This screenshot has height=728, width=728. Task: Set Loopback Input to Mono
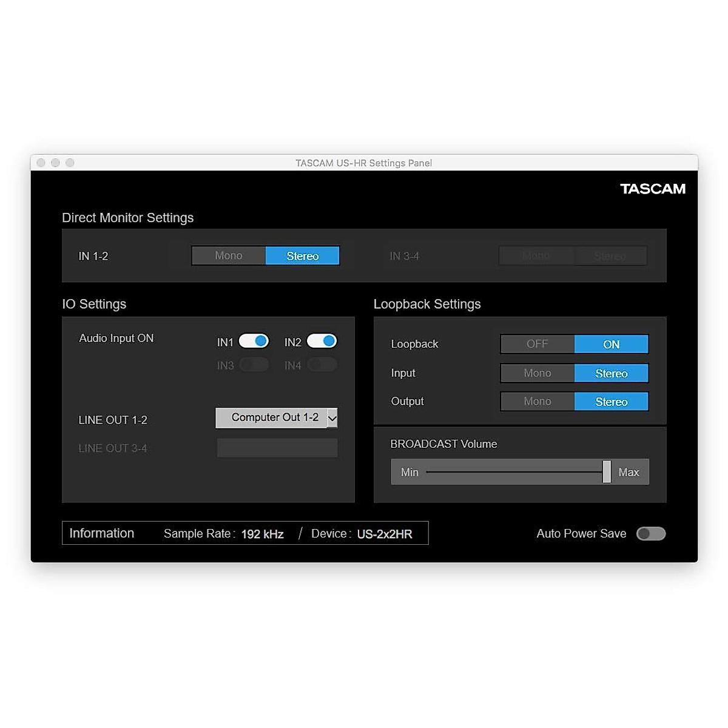[x=537, y=373]
